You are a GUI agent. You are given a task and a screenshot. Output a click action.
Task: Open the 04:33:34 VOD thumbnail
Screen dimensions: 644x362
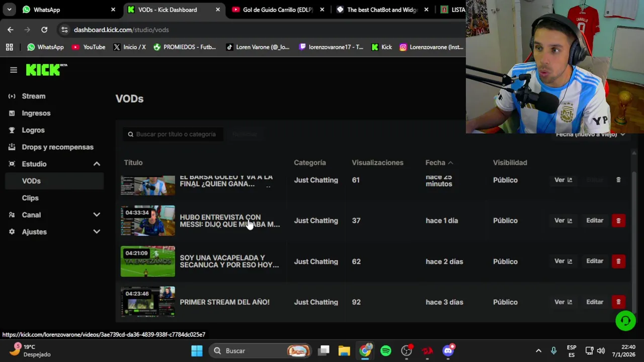(148, 220)
